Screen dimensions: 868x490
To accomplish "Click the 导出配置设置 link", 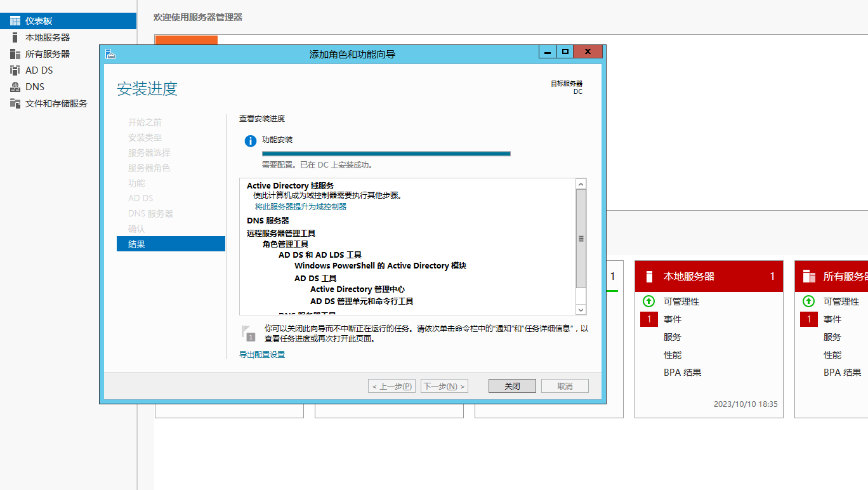I will click(262, 355).
